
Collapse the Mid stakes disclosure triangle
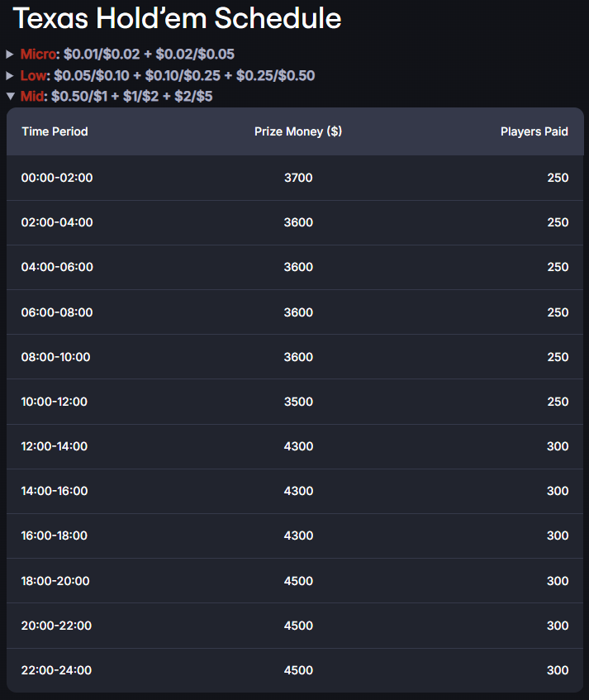coord(11,96)
